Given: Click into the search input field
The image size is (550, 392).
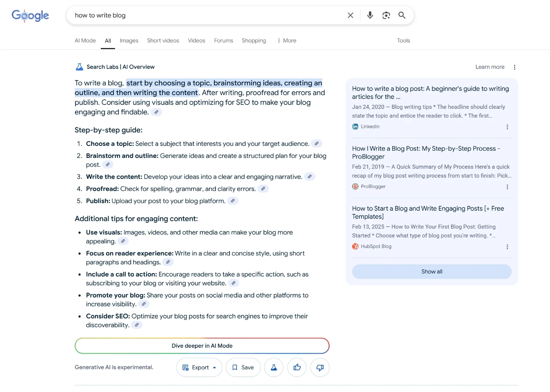Looking at the screenshot, I should [x=205, y=15].
